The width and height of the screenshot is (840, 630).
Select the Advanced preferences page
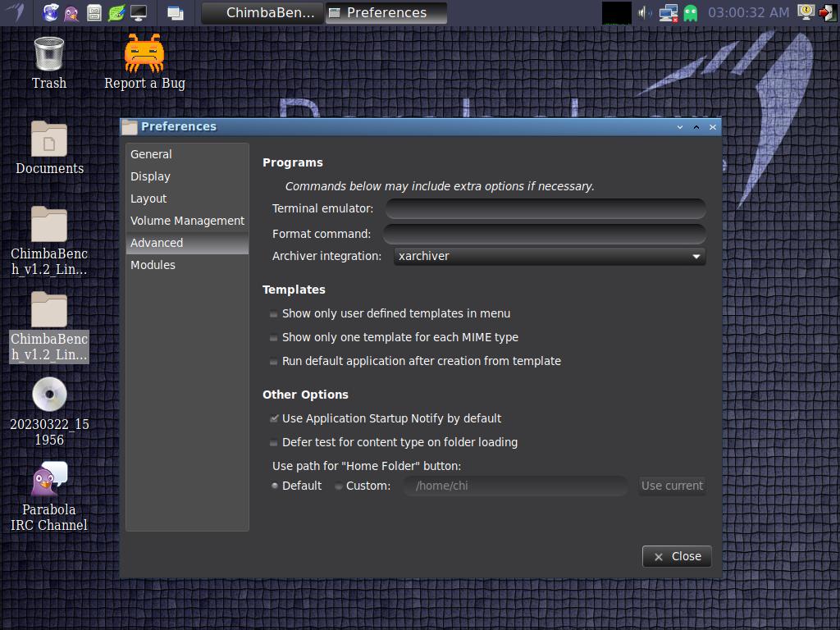coord(187,243)
